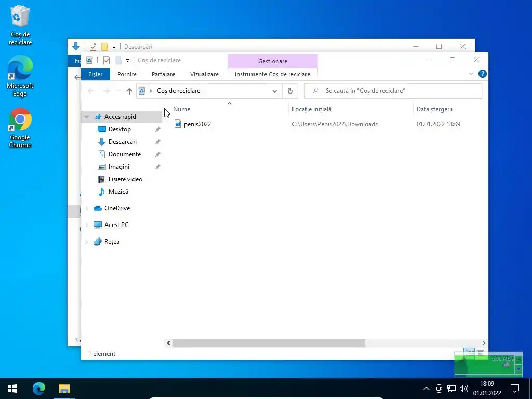532x399 pixels.
Task: Expand the OneDrive tree node
Action: (87, 208)
